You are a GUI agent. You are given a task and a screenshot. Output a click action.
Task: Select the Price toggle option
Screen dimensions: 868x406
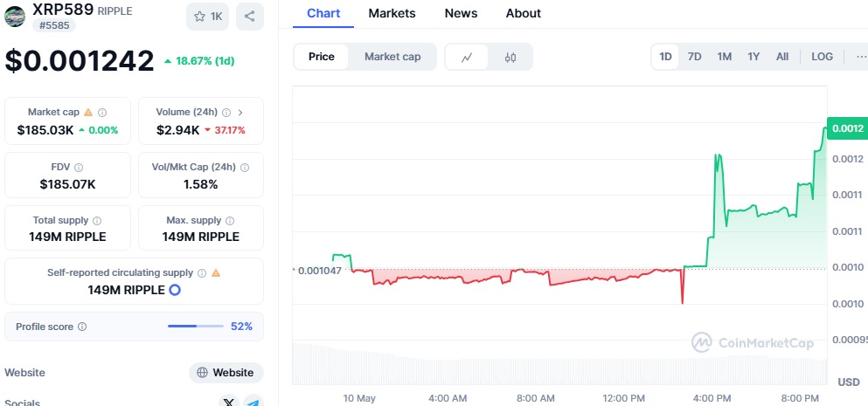click(x=321, y=57)
